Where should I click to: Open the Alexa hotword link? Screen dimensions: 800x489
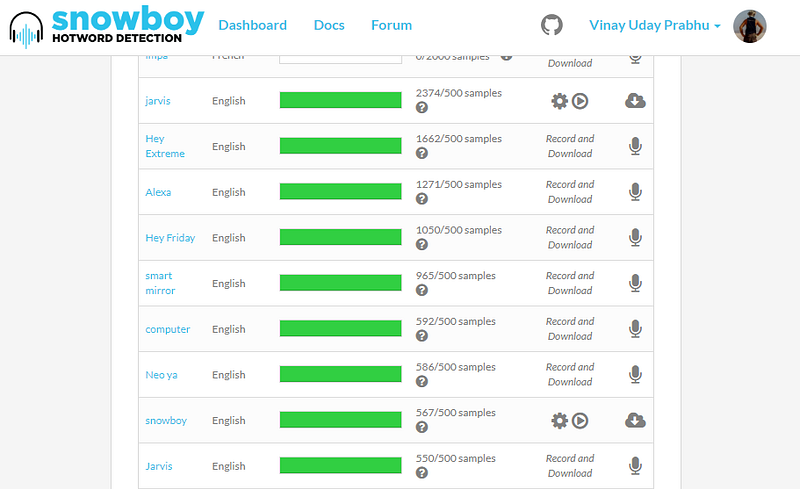coord(158,192)
